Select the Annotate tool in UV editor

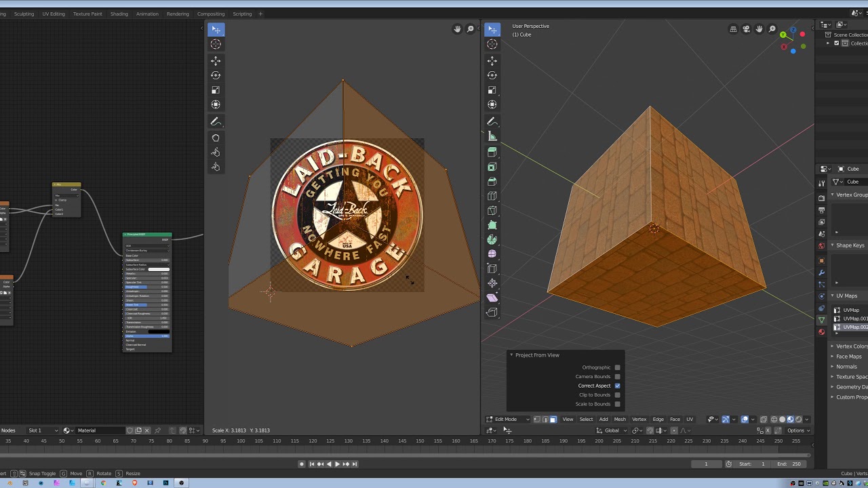click(216, 121)
